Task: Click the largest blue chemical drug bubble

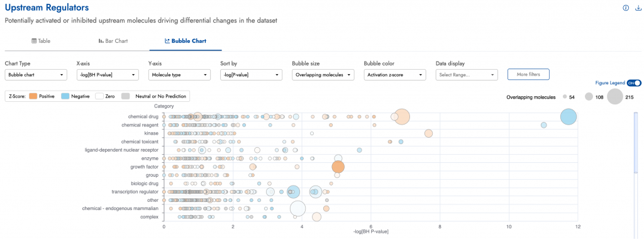Action: 569,116
